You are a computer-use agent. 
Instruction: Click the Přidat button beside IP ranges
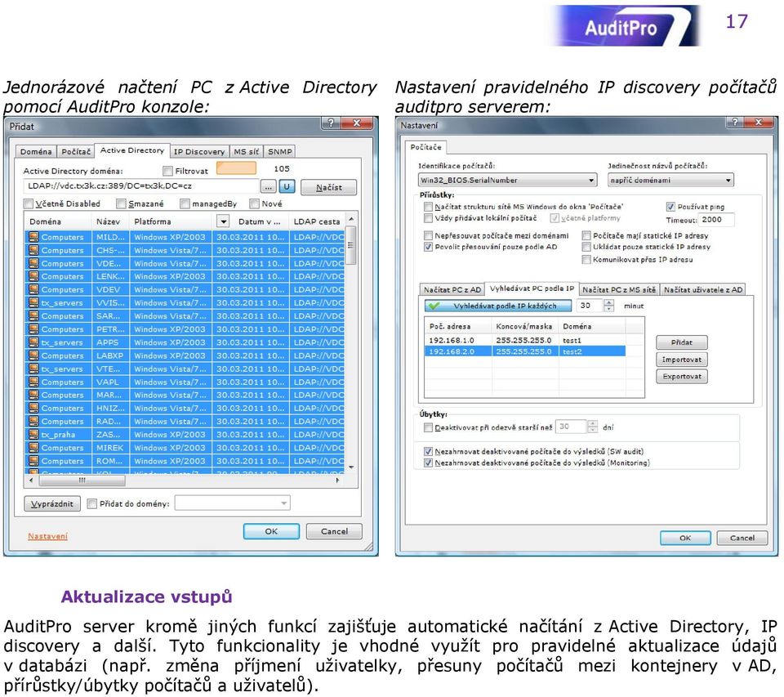tap(682, 342)
